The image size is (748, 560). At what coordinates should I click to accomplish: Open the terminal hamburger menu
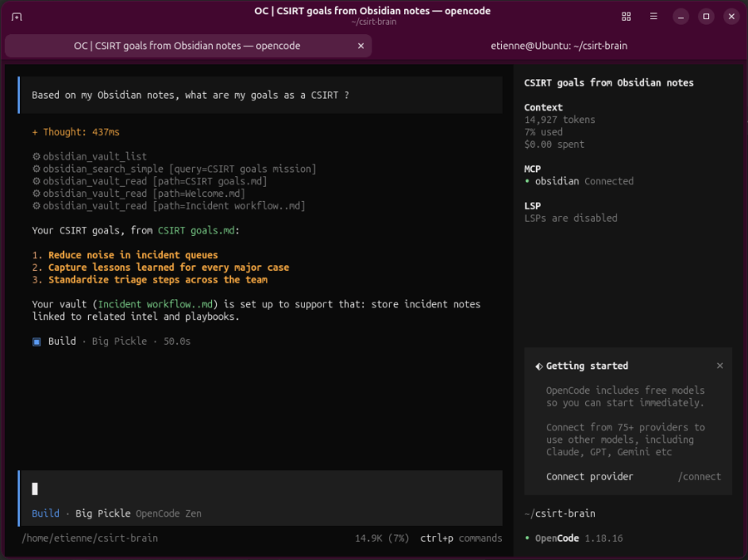click(x=653, y=17)
